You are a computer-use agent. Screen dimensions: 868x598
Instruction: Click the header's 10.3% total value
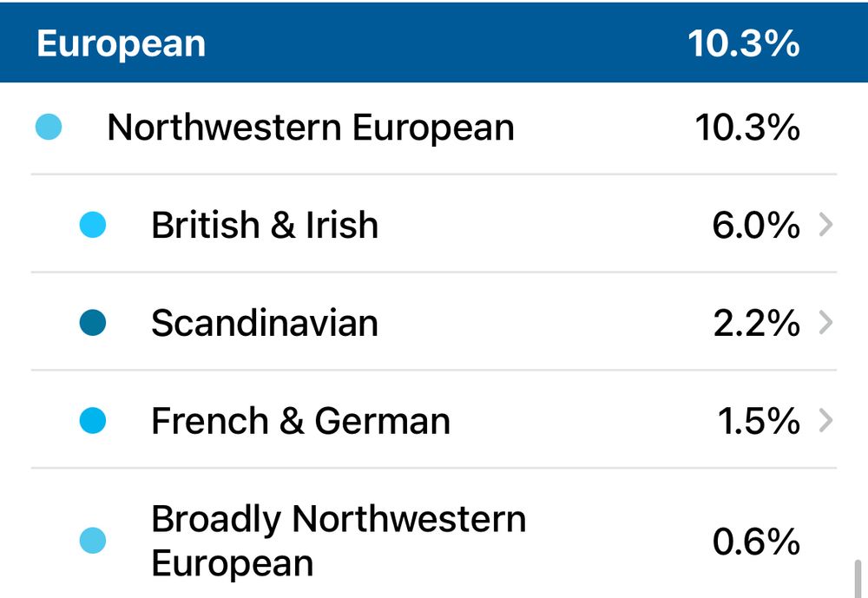(744, 43)
